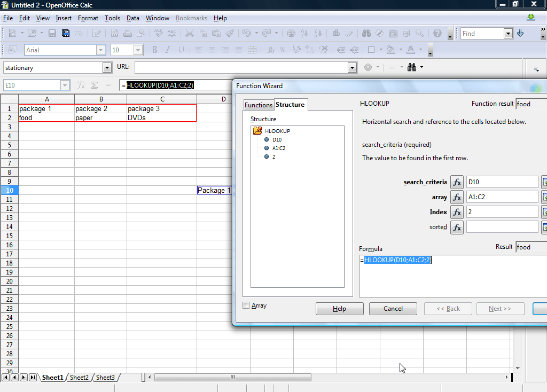Click the Find & Replace icon
547x392 pixels.
(366, 33)
